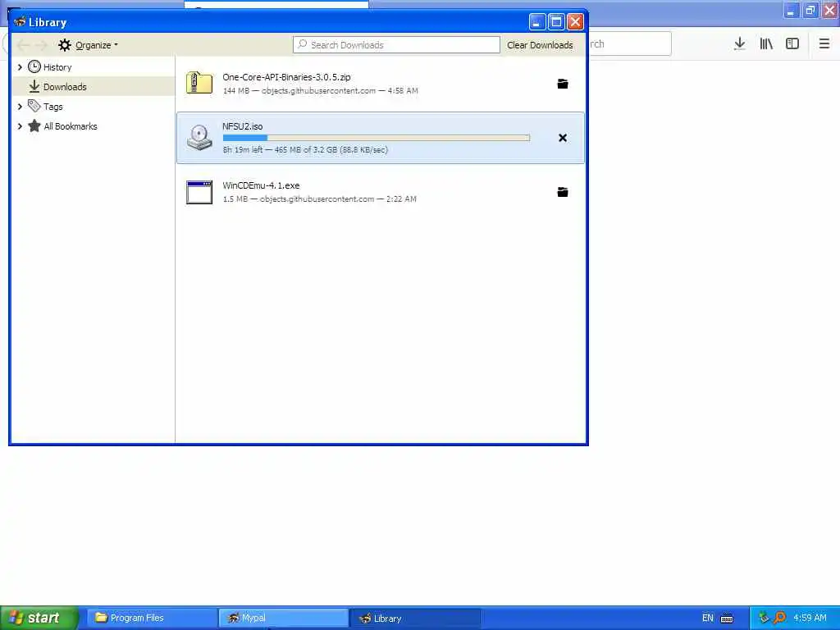
Task: Click the orange magnifier tray icon
Action: (779, 619)
